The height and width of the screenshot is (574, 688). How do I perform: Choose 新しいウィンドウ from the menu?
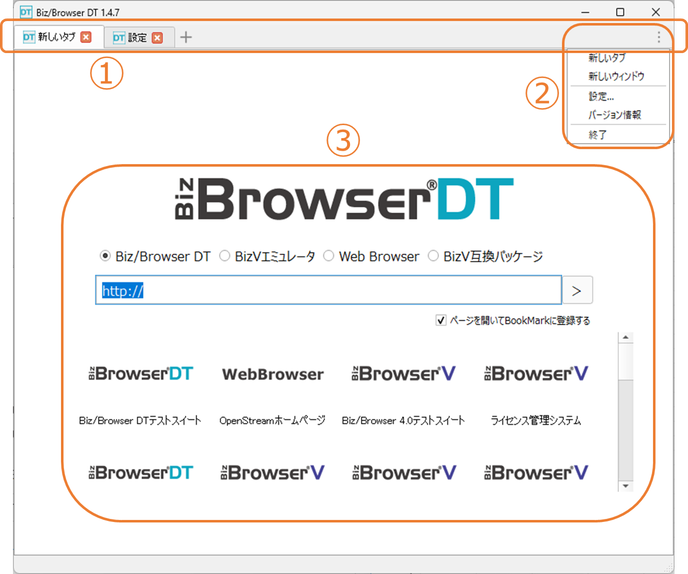[x=616, y=76]
